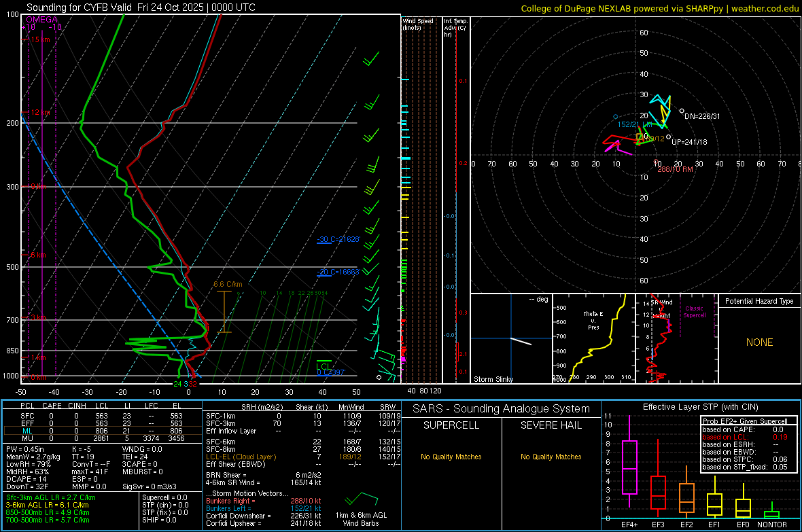The image size is (802, 532).
Task: Click the '-20 C=16663'' level label
Action: (338, 272)
